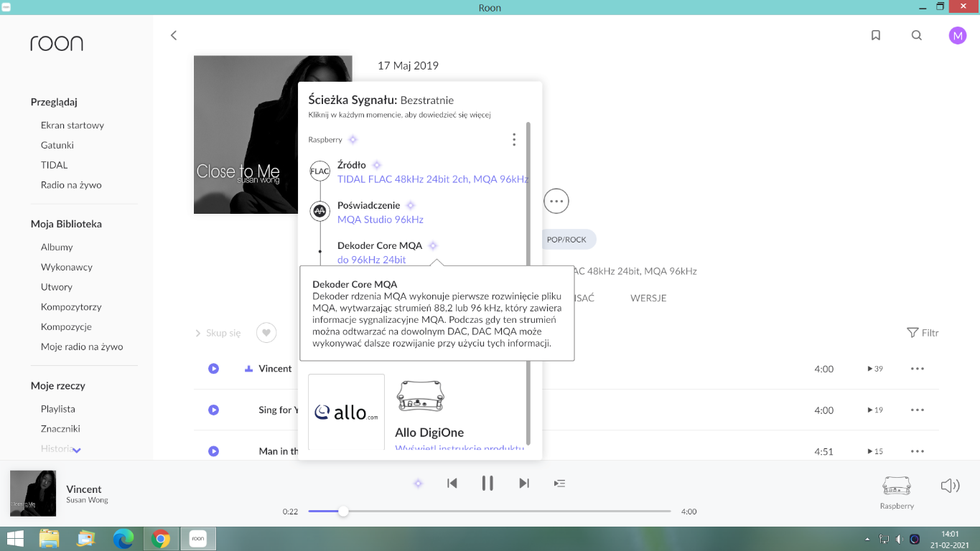Click Close to Me album cover
The height and width of the screenshot is (551, 980).
[x=246, y=135]
